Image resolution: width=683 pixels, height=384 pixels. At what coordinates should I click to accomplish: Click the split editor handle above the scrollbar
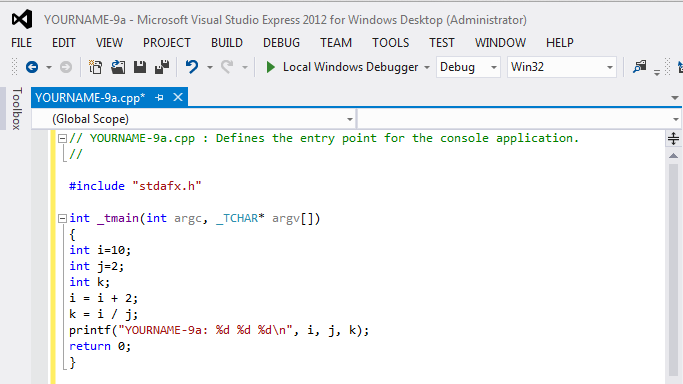pos(673,138)
